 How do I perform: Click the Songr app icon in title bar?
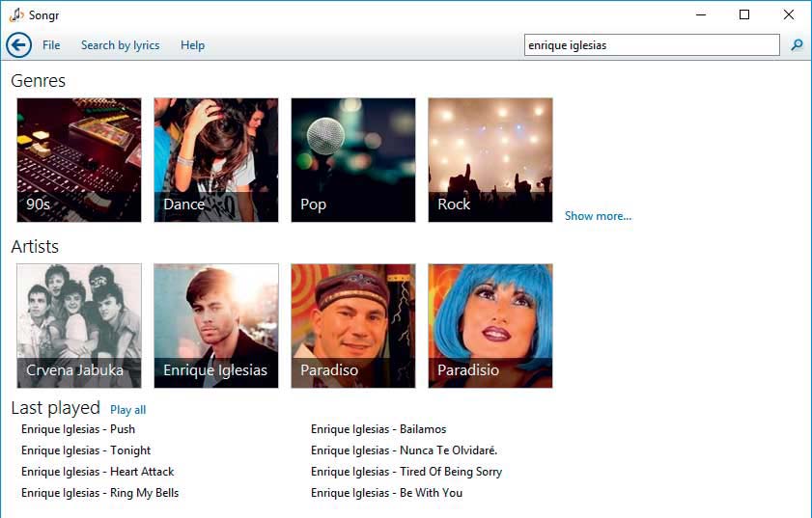(16, 15)
